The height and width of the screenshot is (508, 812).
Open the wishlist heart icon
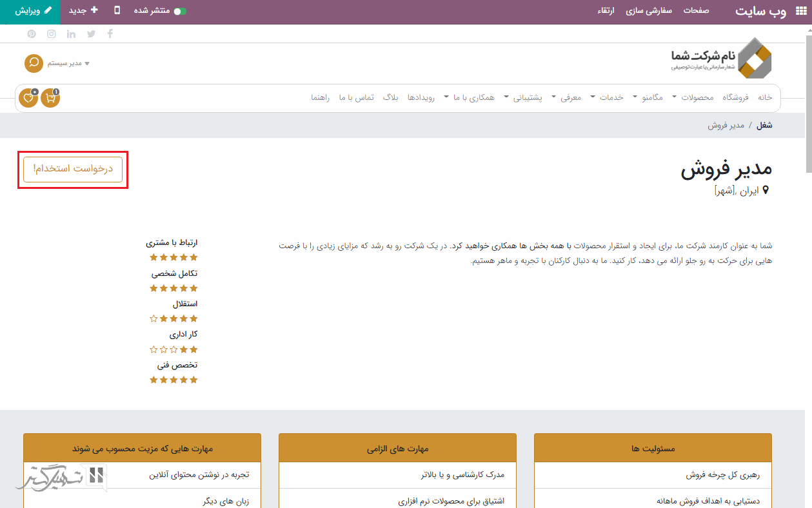coord(28,98)
